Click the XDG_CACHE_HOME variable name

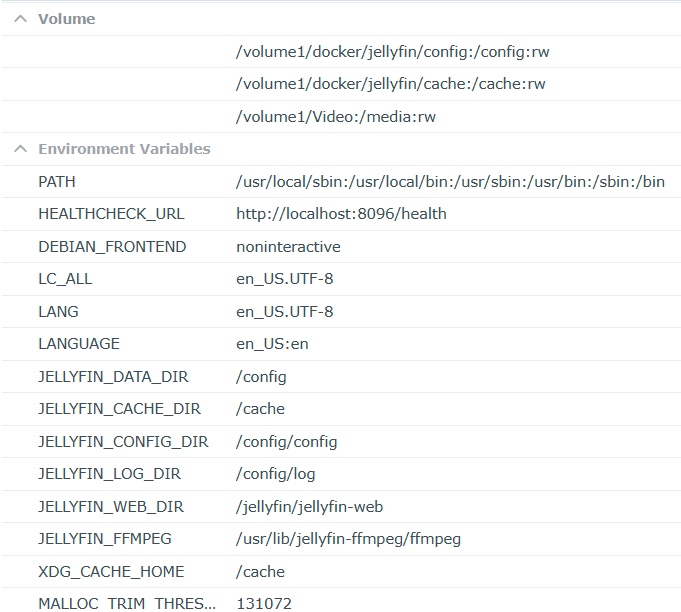point(111,572)
